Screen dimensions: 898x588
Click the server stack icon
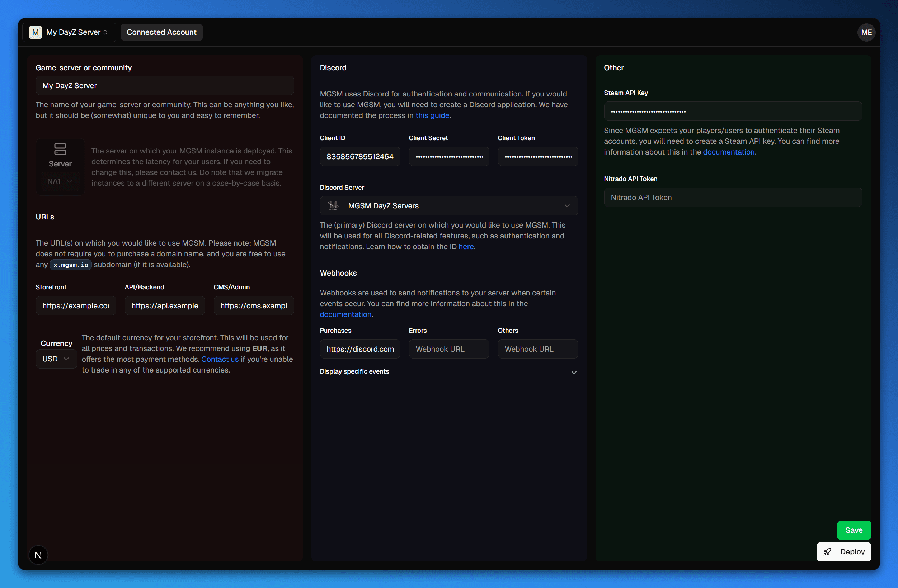pyautogui.click(x=60, y=149)
